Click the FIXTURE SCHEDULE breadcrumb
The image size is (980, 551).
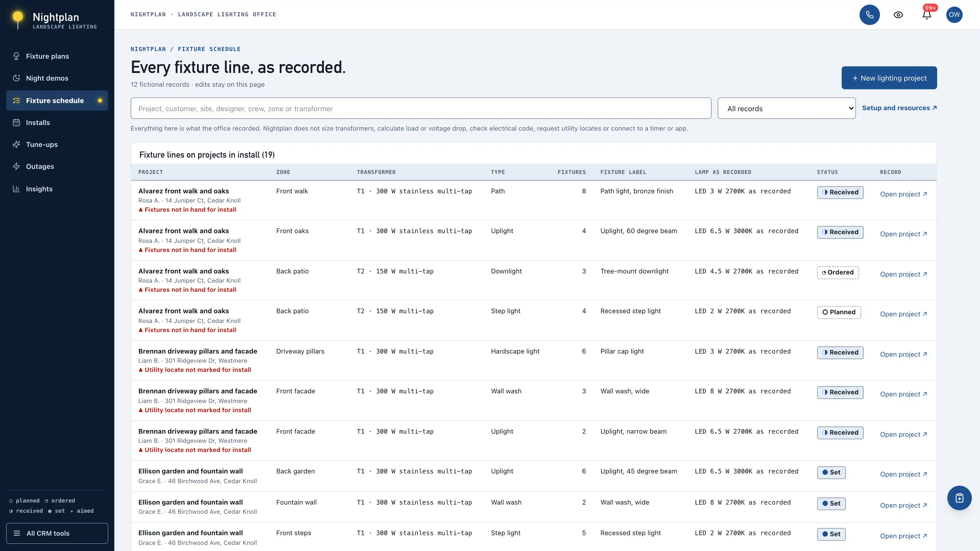pos(209,49)
